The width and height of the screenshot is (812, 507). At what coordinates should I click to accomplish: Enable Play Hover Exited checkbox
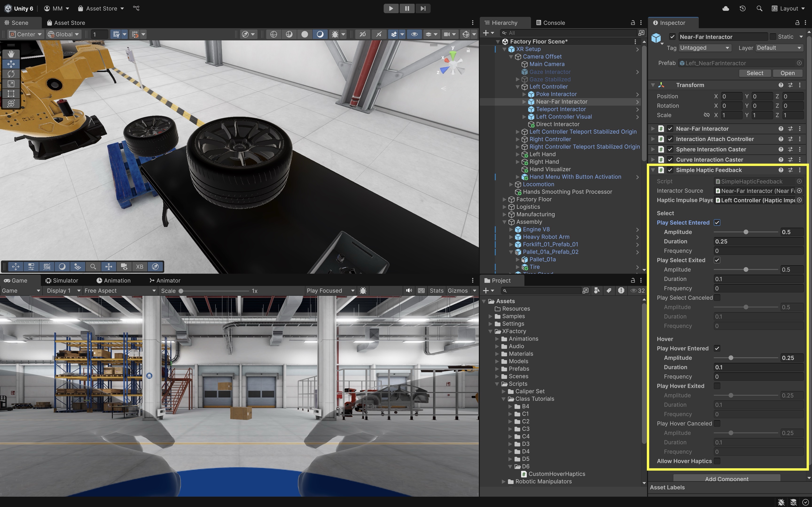tap(717, 386)
